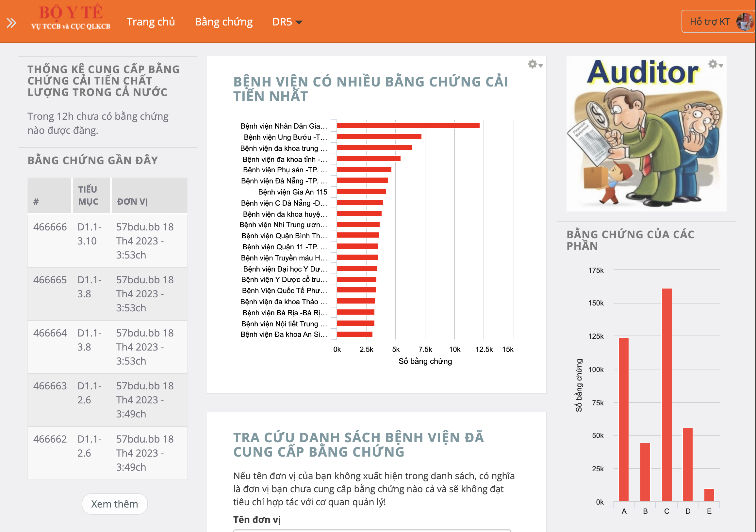Click the Bệnh viện Gia An 115 bar

(361, 192)
